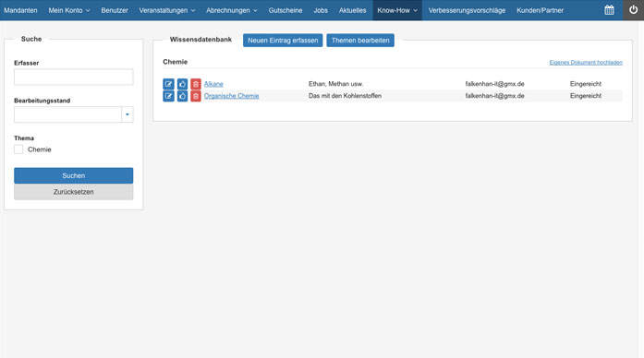Expand the Know-How menu
Image resolution: width=644 pixels, height=358 pixels.
point(397,10)
